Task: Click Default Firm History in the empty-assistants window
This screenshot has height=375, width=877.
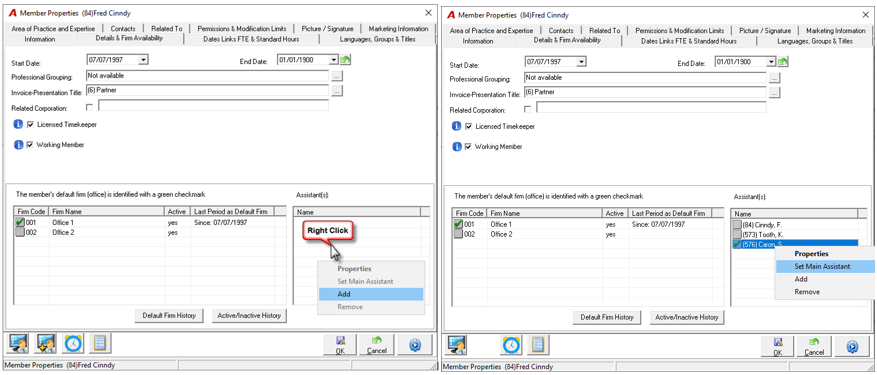Action: 169,316
